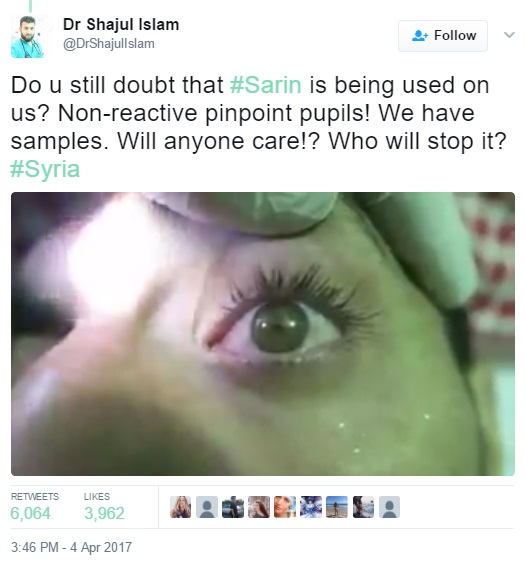Click the second default gray liker avatar

[x=207, y=507]
